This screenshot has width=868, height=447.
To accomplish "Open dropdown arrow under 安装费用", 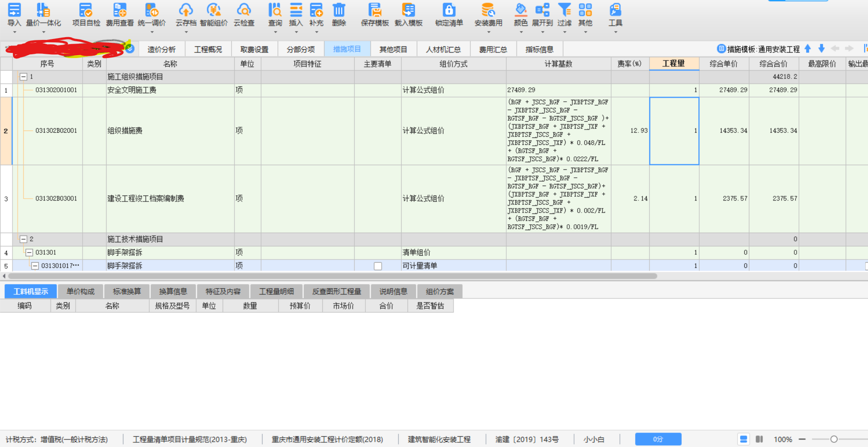I will pyautogui.click(x=488, y=32).
